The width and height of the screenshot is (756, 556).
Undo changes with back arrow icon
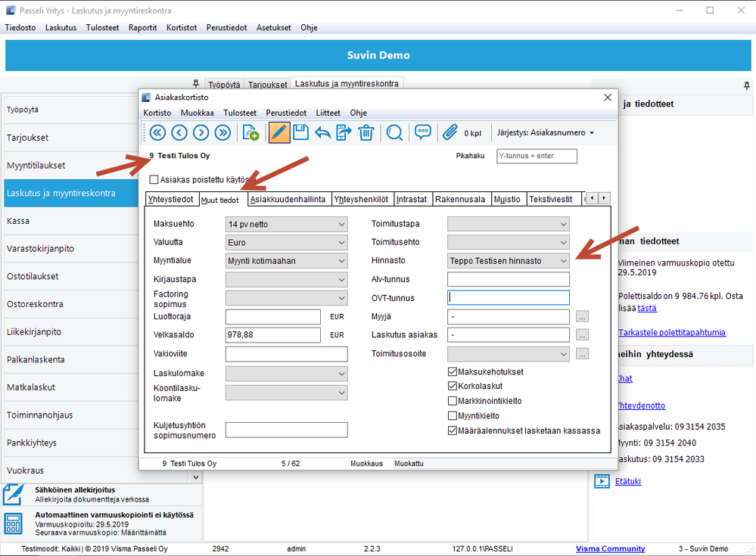pos(322,132)
